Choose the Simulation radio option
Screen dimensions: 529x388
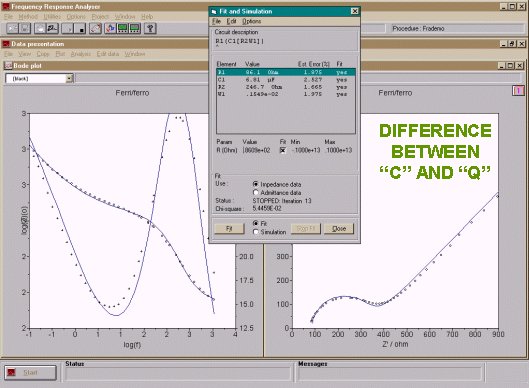255,232
